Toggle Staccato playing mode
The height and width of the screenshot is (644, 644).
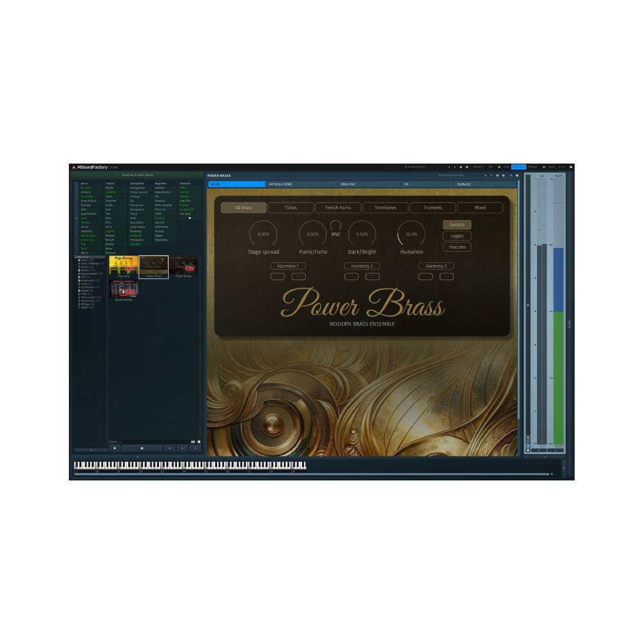pyautogui.click(x=457, y=247)
